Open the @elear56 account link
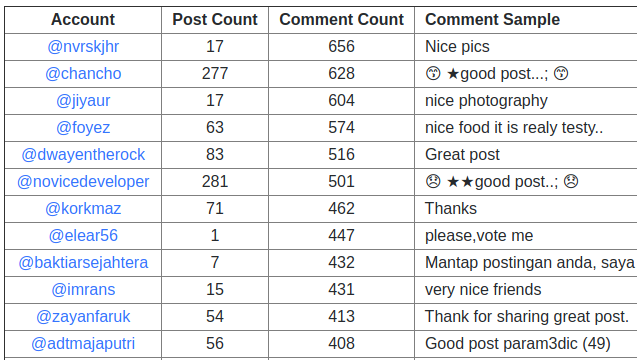 click(83, 236)
